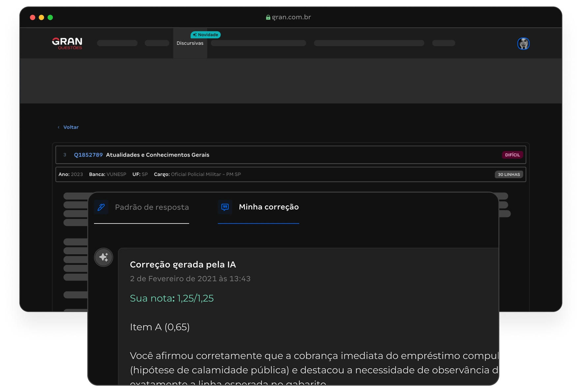Viewport: 582px width, 392px height.
Task: Click the back chevron beside Voltar
Action: click(x=59, y=127)
